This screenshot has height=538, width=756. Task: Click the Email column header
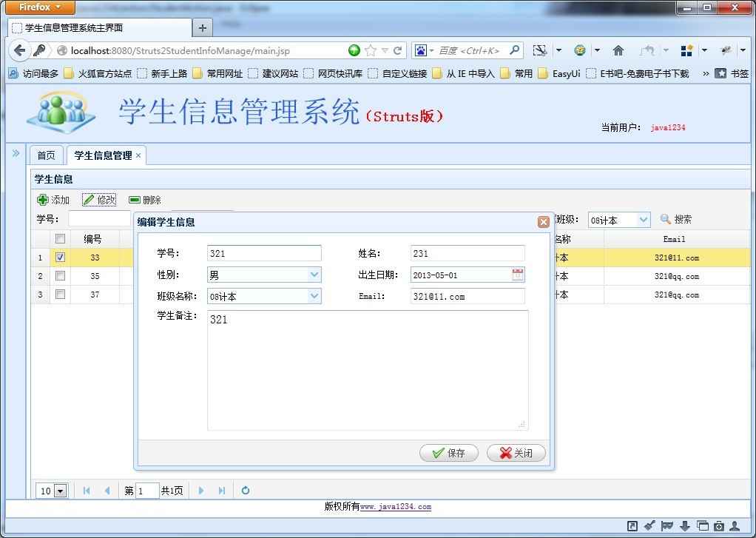[x=674, y=239]
